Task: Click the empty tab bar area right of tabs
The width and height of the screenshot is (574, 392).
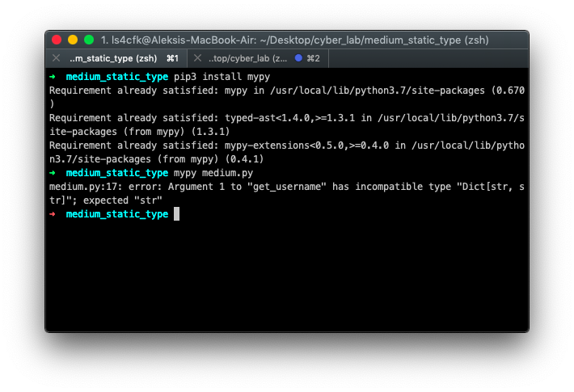Action: pyautogui.click(x=428, y=58)
